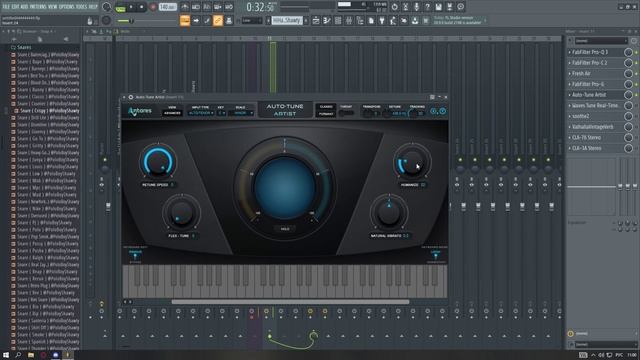Image resolution: width=640 pixels, height=360 pixels.
Task: Click the question mark help icon
Action: tap(427, 7)
